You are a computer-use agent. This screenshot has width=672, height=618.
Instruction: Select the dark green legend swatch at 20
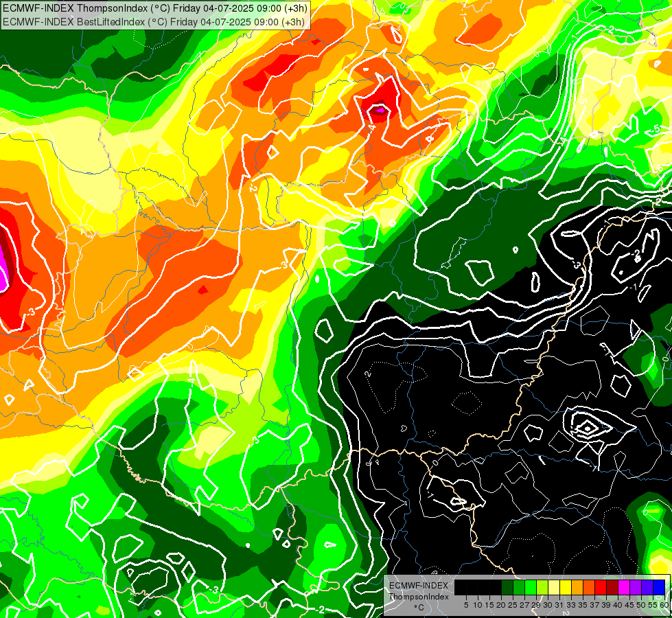(x=507, y=587)
